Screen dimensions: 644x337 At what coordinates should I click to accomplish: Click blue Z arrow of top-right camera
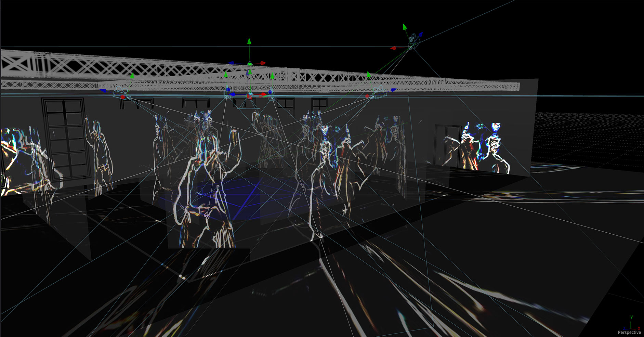420,34
